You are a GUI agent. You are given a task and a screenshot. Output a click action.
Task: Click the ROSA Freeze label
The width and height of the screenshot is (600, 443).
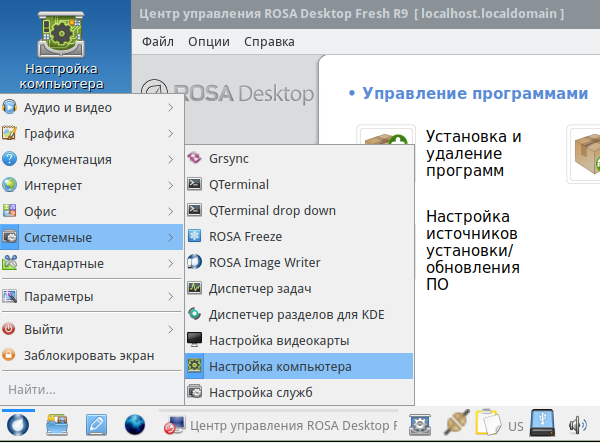click(x=245, y=236)
